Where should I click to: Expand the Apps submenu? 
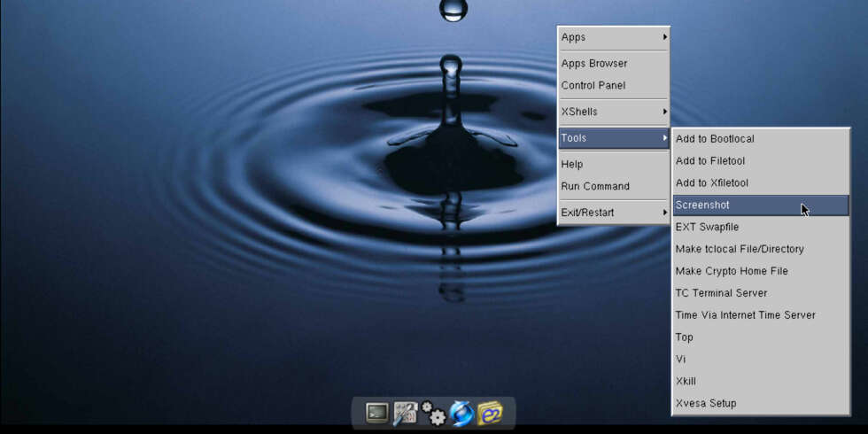tap(613, 37)
